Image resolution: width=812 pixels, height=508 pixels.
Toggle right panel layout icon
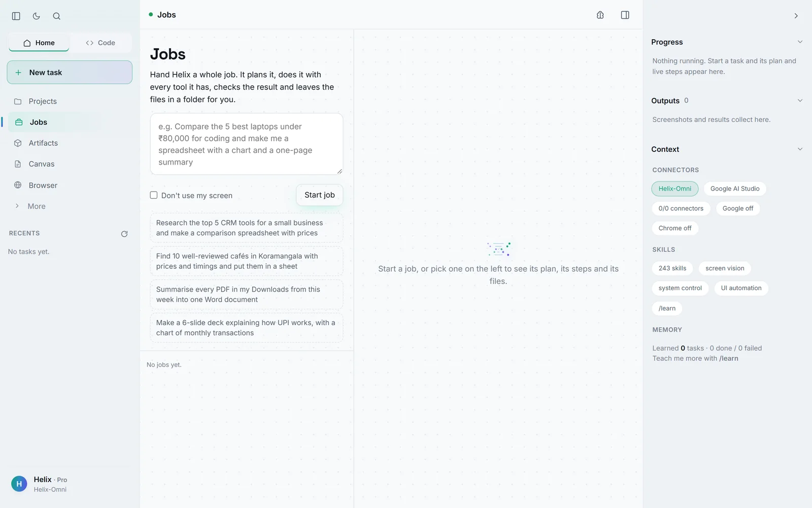point(625,15)
